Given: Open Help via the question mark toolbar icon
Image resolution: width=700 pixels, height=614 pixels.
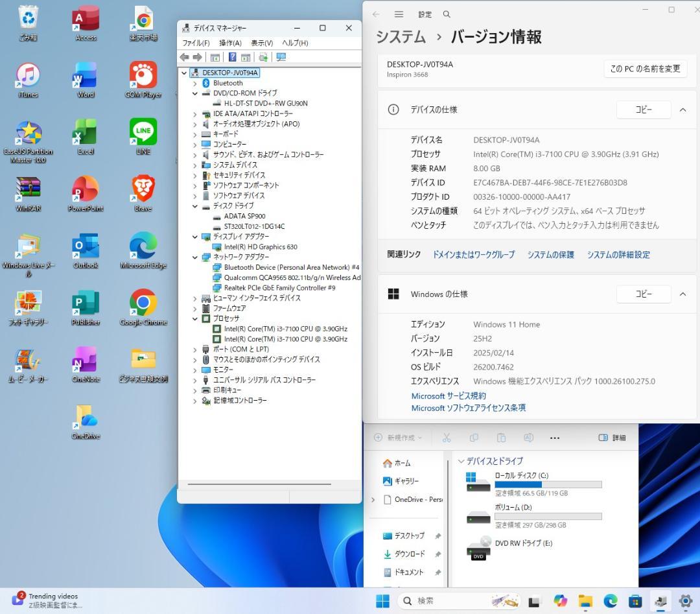Looking at the screenshot, I should click(x=233, y=57).
